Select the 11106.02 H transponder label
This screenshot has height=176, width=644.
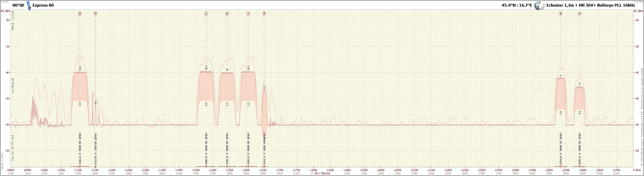coord(80,159)
